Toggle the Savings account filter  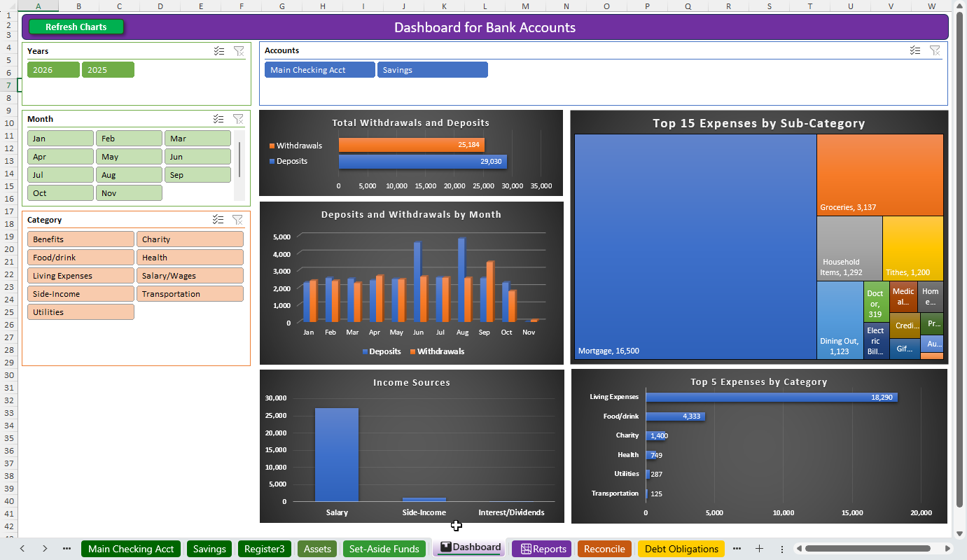[432, 70]
